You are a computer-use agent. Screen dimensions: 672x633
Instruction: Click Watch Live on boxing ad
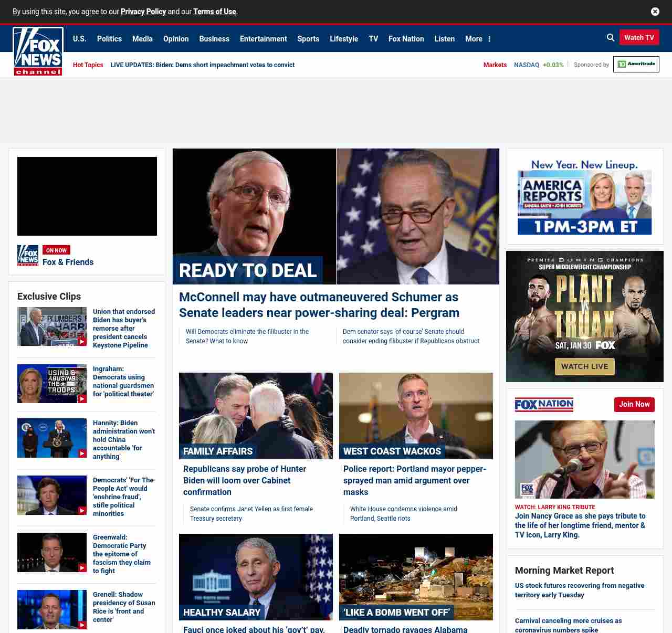coord(584,366)
